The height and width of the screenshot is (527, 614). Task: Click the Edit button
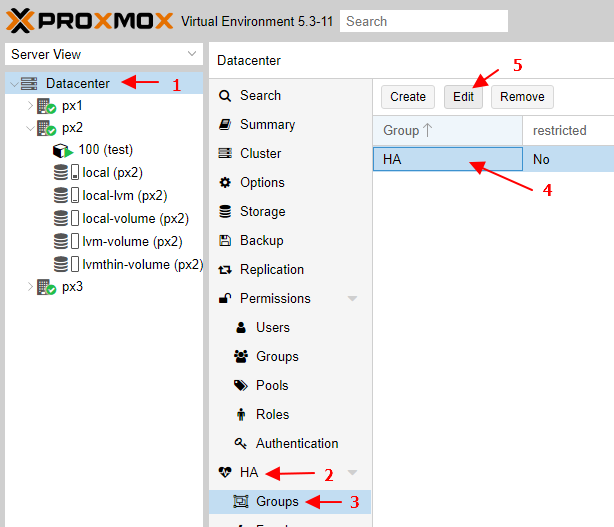(464, 97)
